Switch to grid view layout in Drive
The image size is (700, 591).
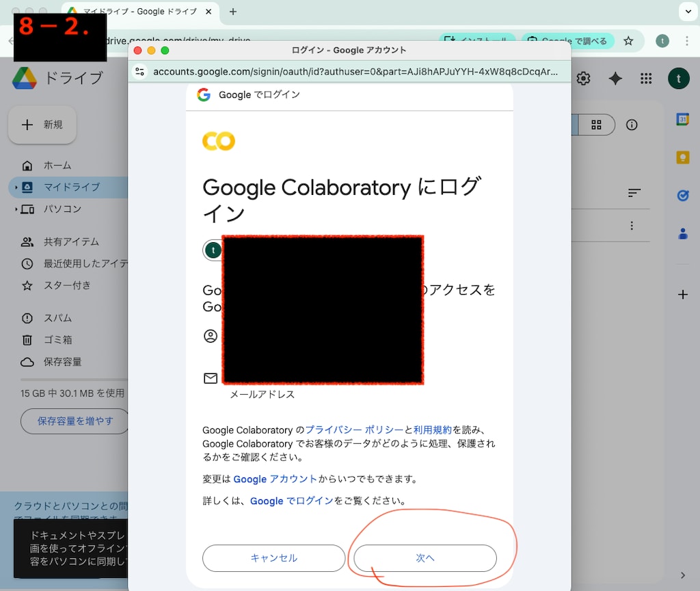[x=596, y=125]
